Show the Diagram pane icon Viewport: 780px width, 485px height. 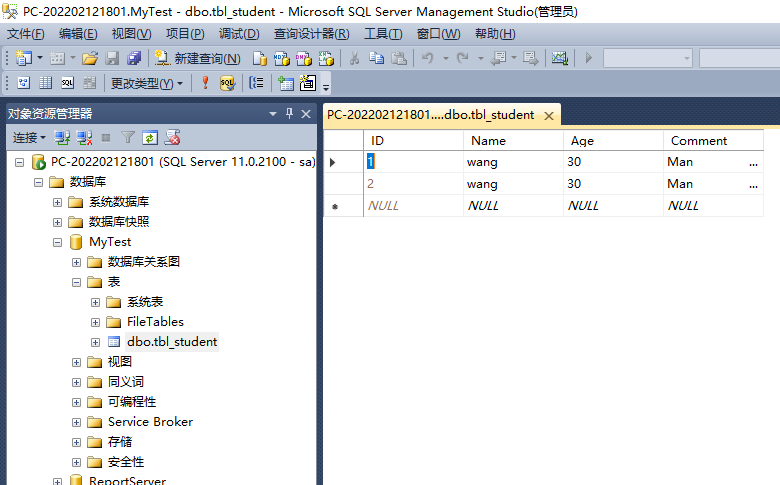click(23, 83)
